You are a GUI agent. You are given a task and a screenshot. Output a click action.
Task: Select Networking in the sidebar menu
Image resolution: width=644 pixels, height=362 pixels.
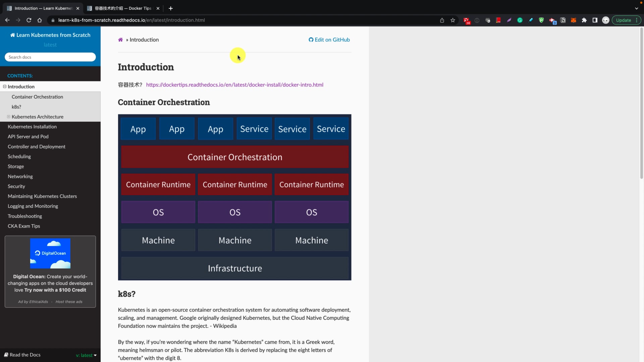(x=20, y=176)
